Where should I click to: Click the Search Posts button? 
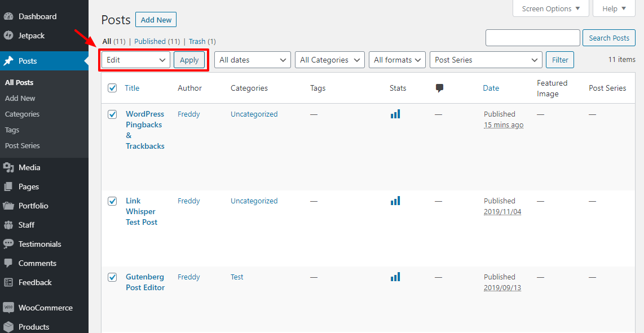[x=609, y=38]
